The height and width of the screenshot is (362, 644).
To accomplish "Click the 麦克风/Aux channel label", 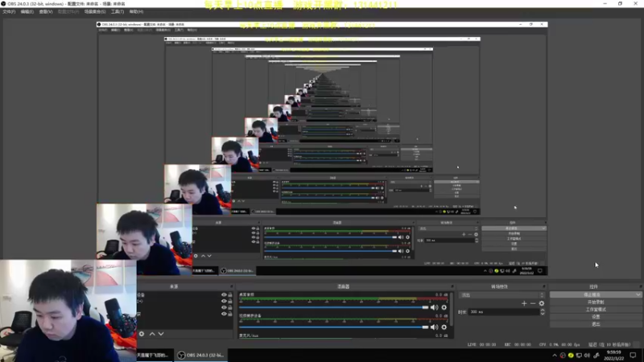I will point(249,335).
